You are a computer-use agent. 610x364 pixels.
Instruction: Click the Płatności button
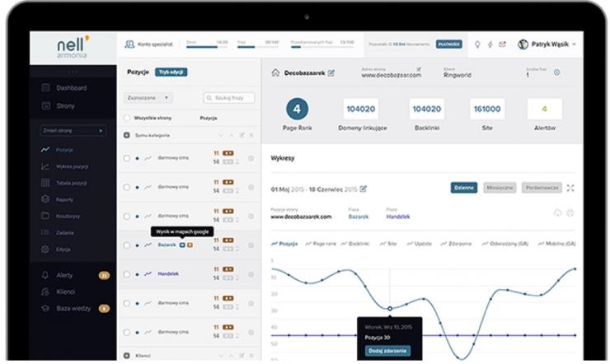(448, 44)
